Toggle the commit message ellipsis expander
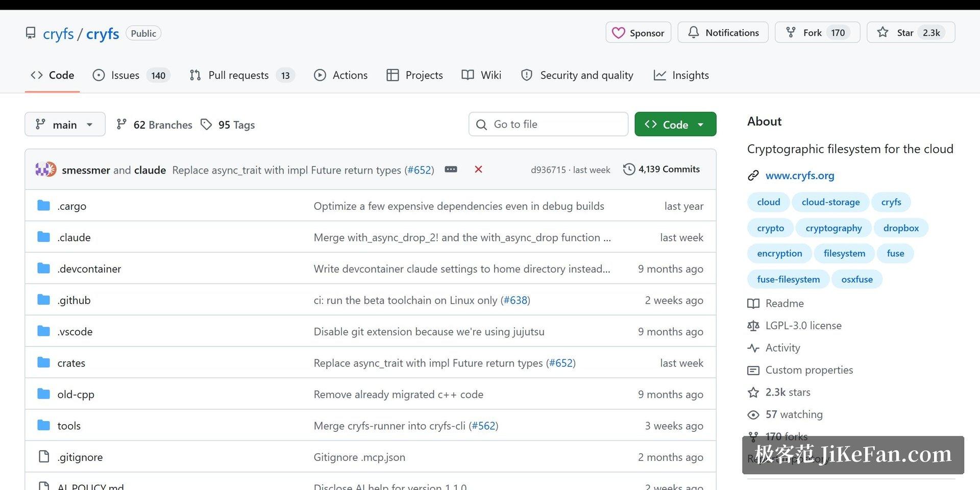Screen dimensions: 980x490 pos(451,169)
